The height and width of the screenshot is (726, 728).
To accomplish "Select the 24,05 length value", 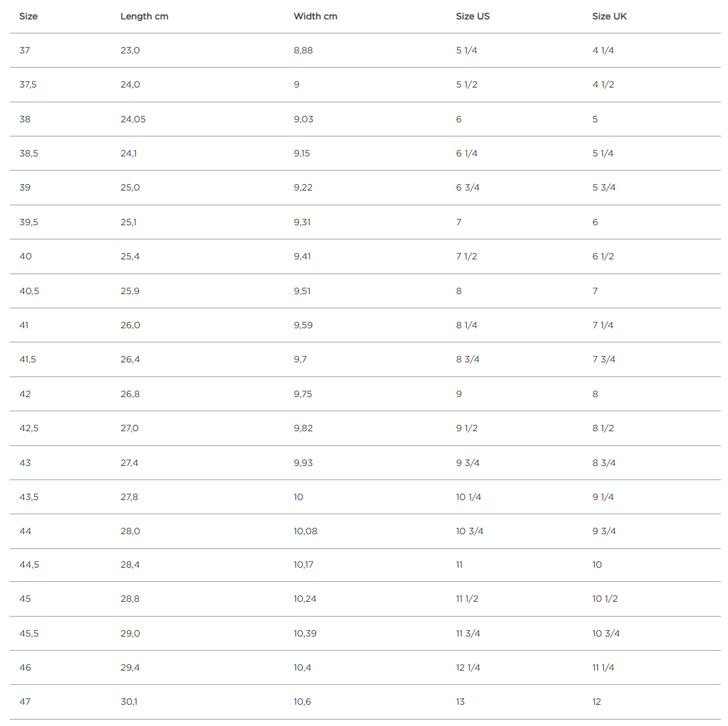I will 133,119.
